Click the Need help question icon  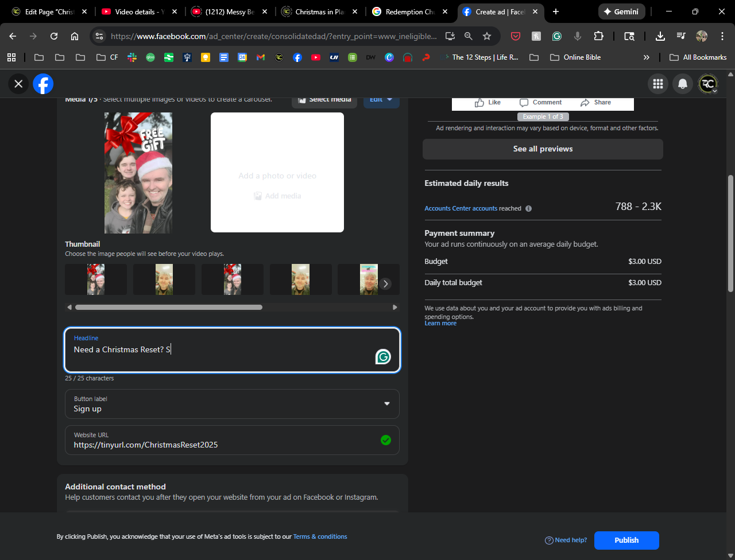(x=549, y=540)
